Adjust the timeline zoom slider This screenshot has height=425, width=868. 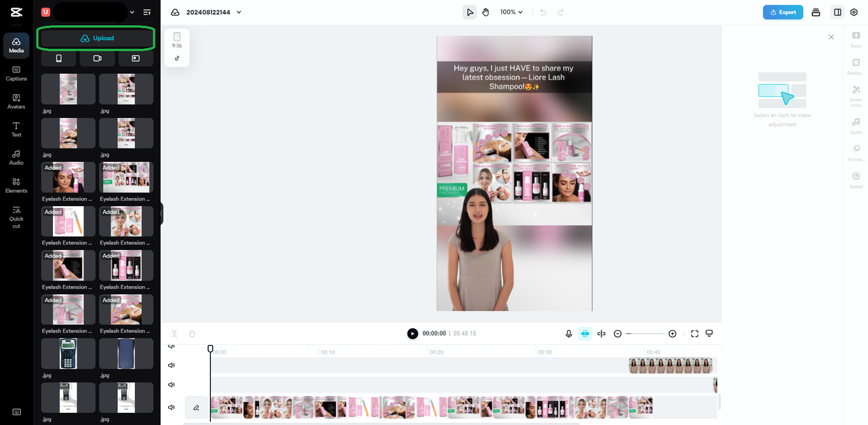645,333
